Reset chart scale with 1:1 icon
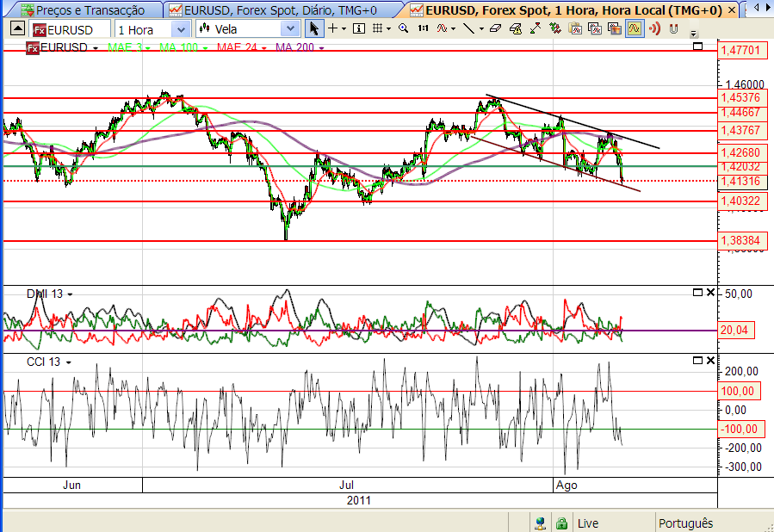 coord(423,29)
